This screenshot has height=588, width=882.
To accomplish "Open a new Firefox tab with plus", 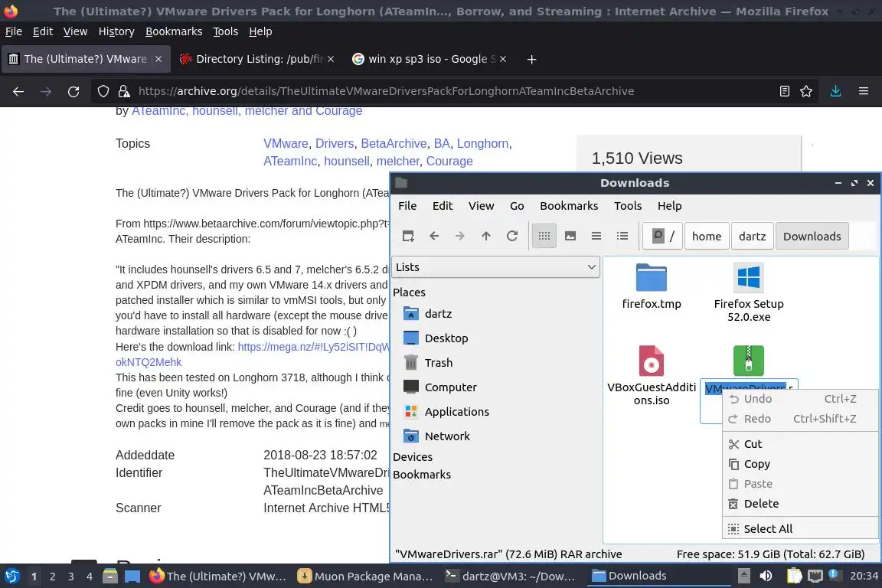I will tap(531, 59).
